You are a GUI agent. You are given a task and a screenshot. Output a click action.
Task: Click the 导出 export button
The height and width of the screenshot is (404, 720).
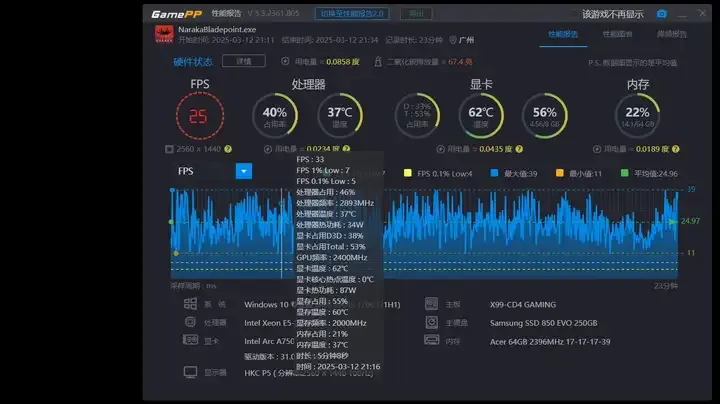pyautogui.click(x=416, y=14)
